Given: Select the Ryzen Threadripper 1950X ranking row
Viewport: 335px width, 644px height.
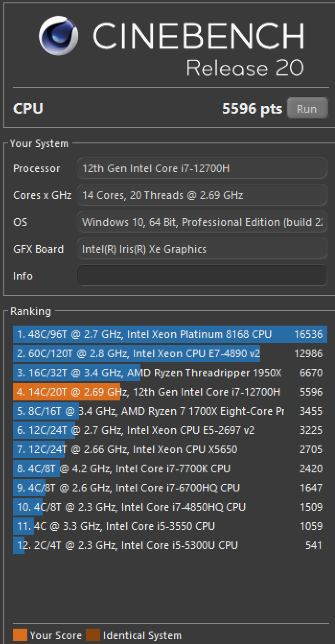Looking at the screenshot, I should tap(170, 373).
